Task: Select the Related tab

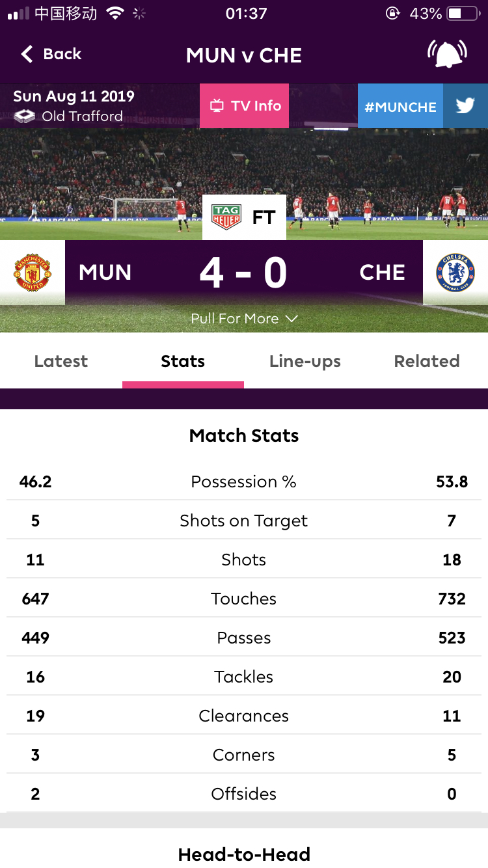Action: click(x=427, y=361)
